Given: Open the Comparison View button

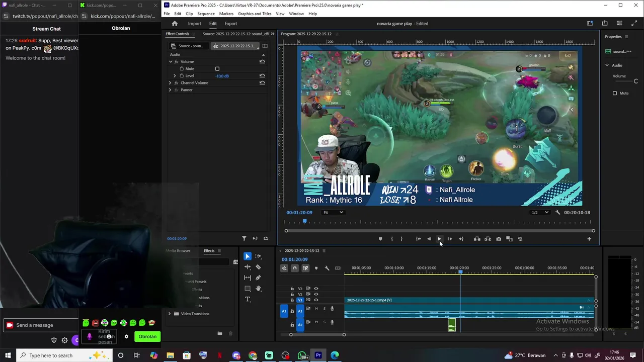Looking at the screenshot, I should tap(509, 239).
